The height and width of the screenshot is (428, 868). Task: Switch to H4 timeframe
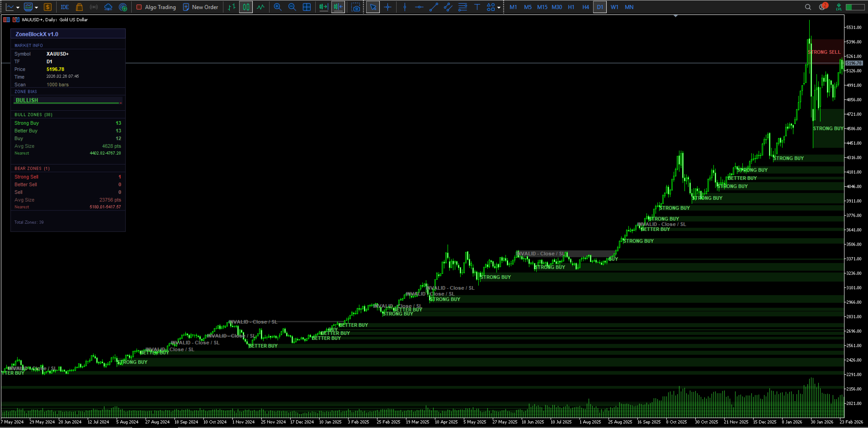[585, 7]
